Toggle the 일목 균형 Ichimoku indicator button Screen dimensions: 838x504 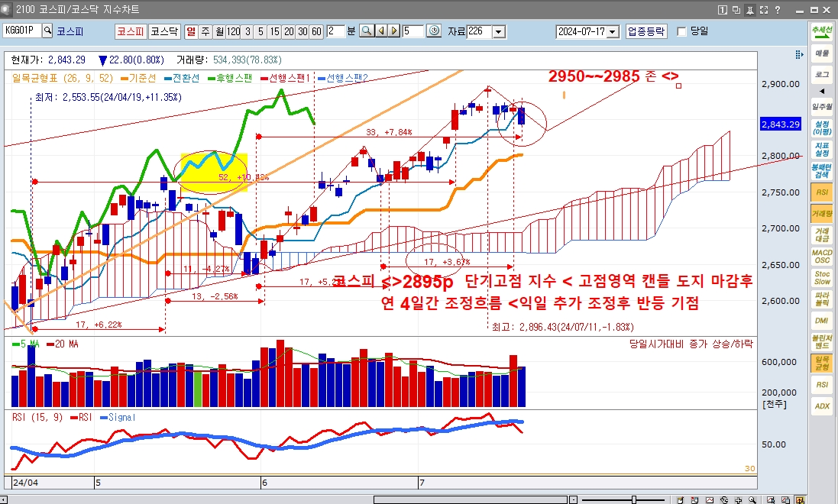(x=821, y=363)
